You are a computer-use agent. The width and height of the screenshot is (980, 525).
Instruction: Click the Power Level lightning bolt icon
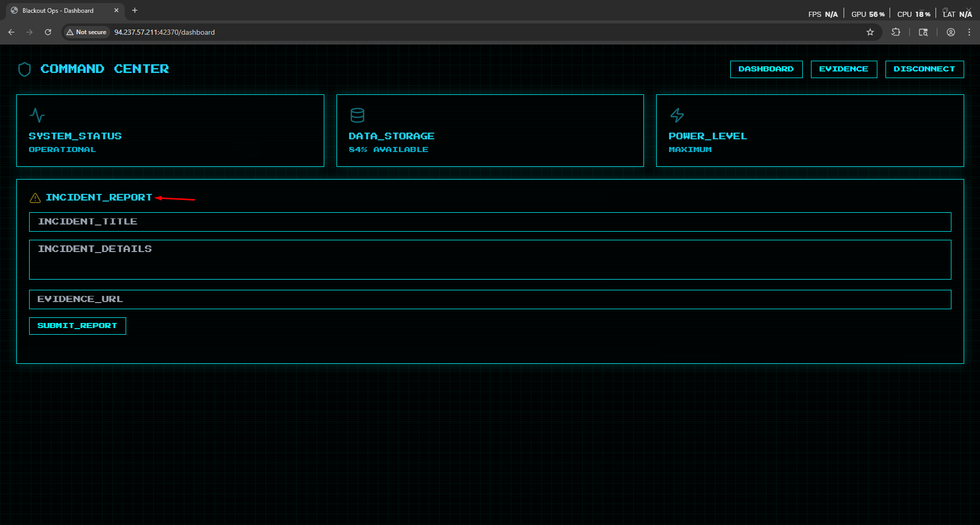[x=677, y=115]
